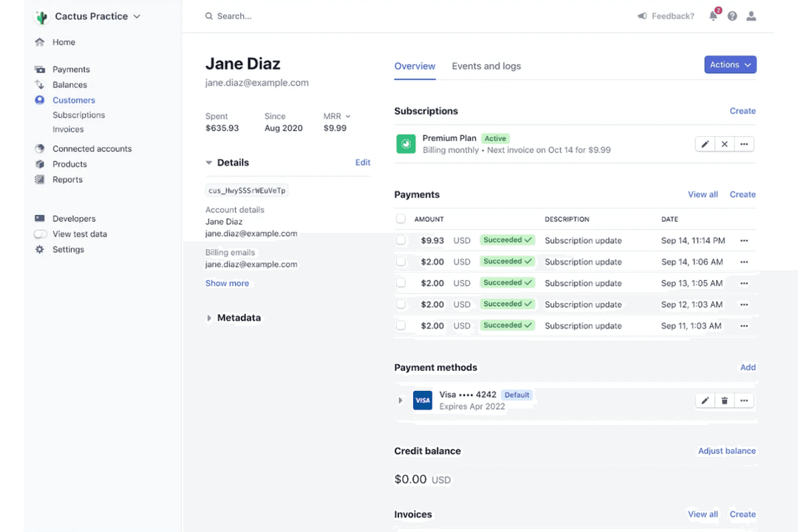This screenshot has width=798, height=532.
Task: Click the Premium Plan green product icon
Action: (406, 144)
